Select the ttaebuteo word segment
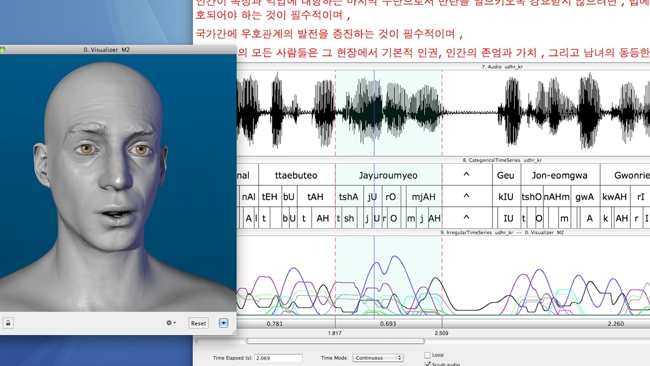This screenshot has height=366, width=650. tap(296, 175)
